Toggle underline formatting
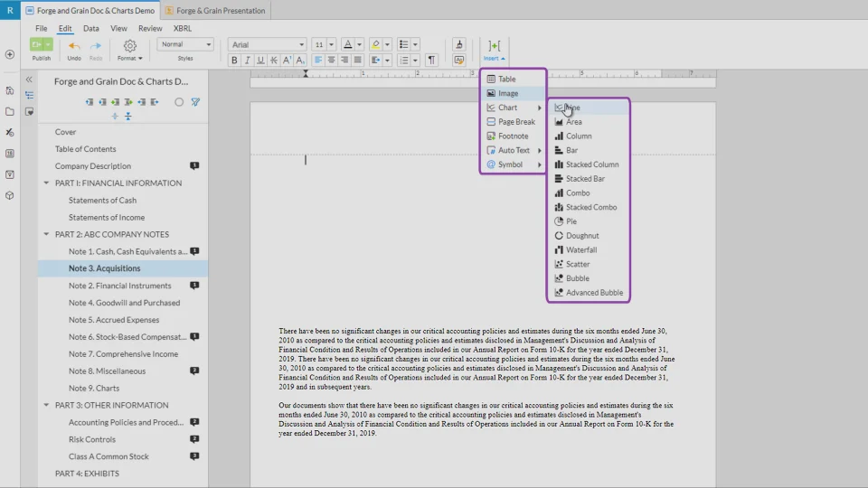This screenshot has width=868, height=488. click(260, 61)
